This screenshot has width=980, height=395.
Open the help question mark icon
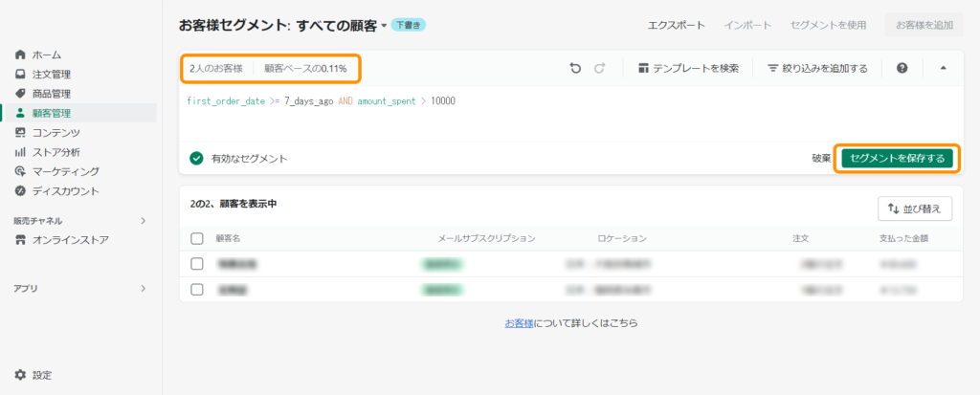point(902,69)
